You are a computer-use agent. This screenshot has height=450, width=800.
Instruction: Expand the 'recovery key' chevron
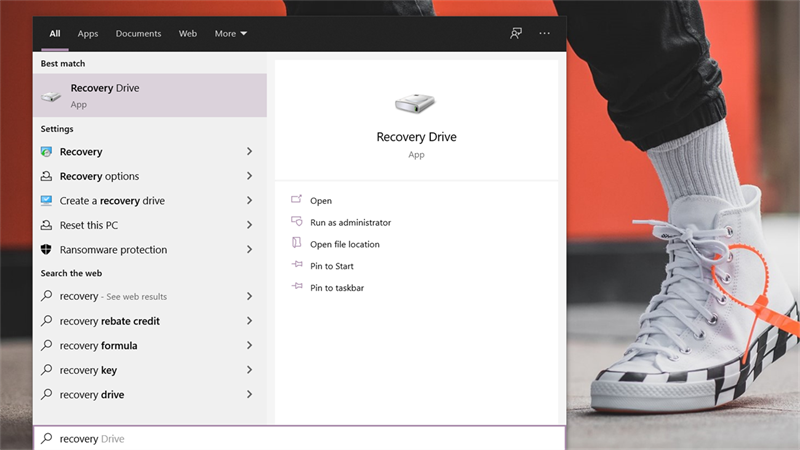point(249,370)
